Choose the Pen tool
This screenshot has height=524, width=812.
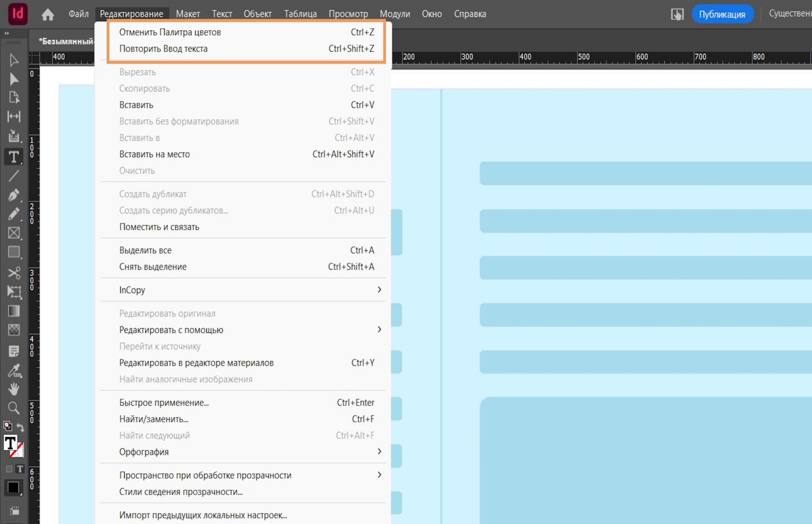pyautogui.click(x=14, y=195)
